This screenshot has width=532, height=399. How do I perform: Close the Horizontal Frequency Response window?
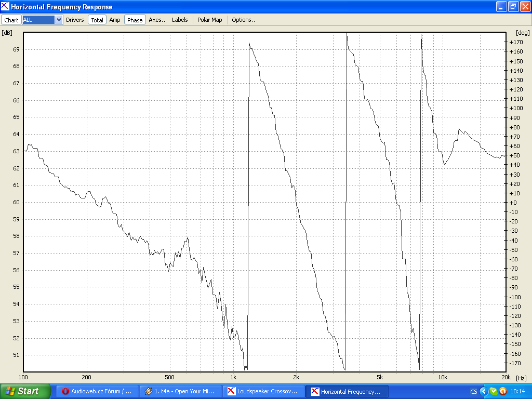(525, 6)
